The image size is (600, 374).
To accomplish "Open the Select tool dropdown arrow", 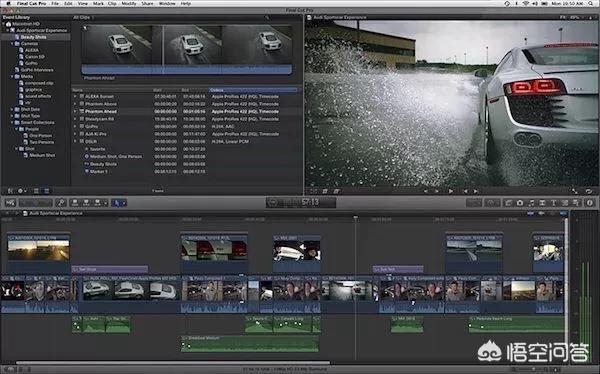I will (124, 203).
